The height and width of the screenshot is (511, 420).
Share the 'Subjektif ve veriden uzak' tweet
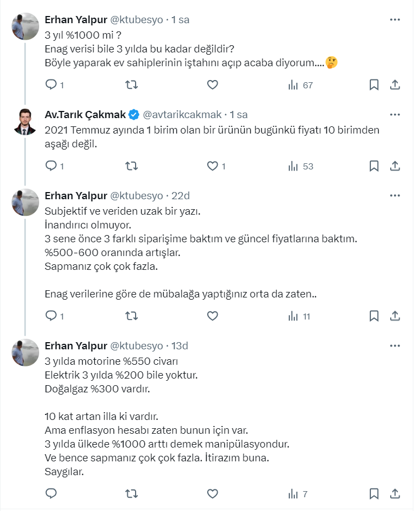coord(395,316)
